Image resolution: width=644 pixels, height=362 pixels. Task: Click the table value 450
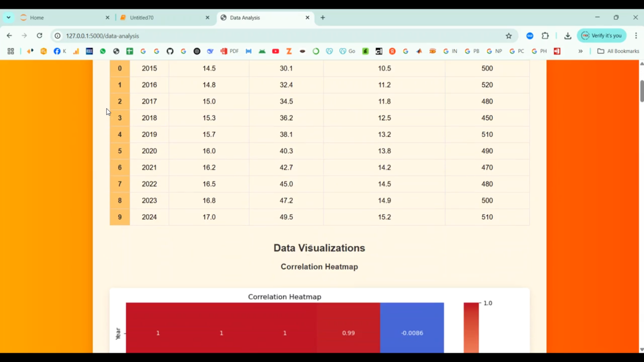coord(487,118)
